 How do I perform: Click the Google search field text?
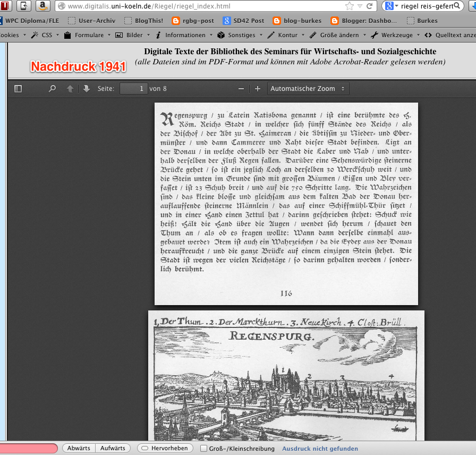[x=427, y=6]
